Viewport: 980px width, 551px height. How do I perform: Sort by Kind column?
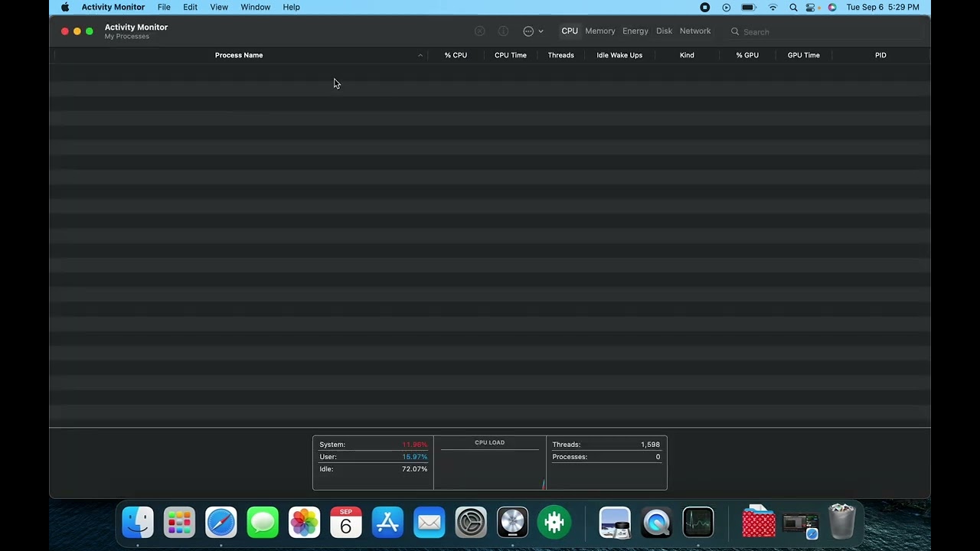click(x=687, y=55)
